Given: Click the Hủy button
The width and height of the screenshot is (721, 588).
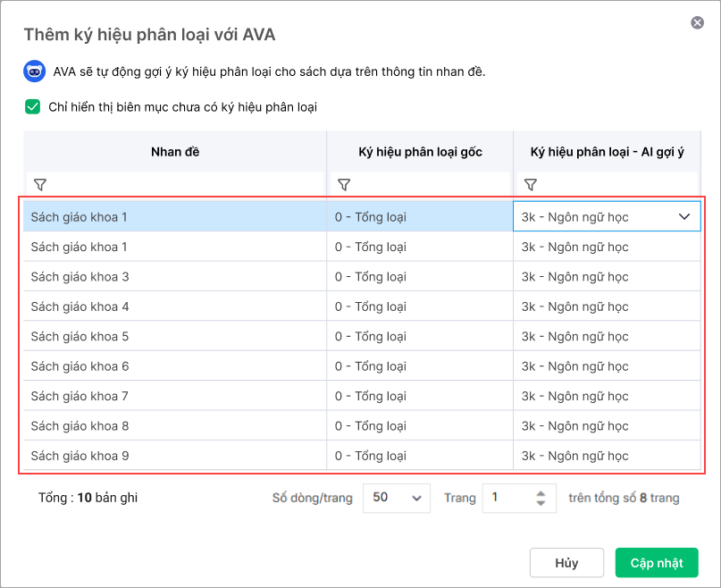Looking at the screenshot, I should coord(566,563).
